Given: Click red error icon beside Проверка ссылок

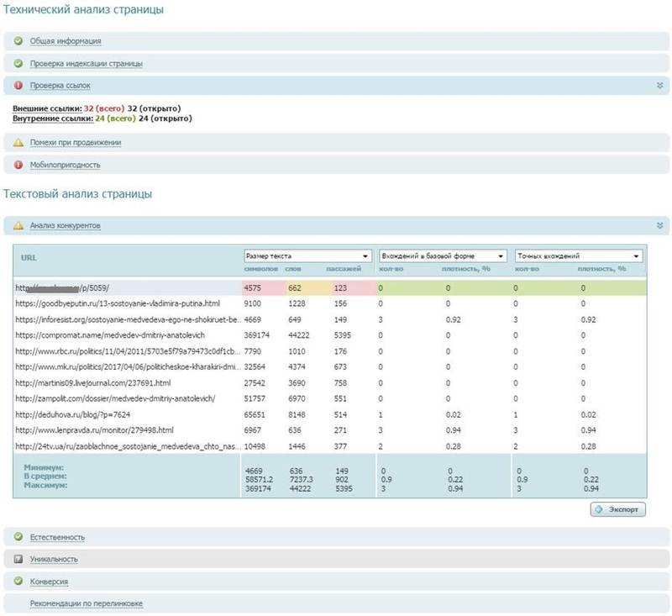Looking at the screenshot, I should tap(18, 85).
